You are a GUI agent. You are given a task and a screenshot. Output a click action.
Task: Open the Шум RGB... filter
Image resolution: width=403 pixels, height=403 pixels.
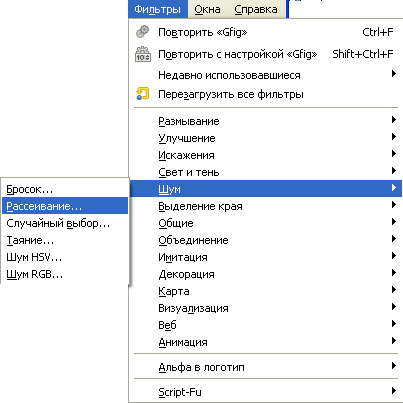tap(65, 274)
